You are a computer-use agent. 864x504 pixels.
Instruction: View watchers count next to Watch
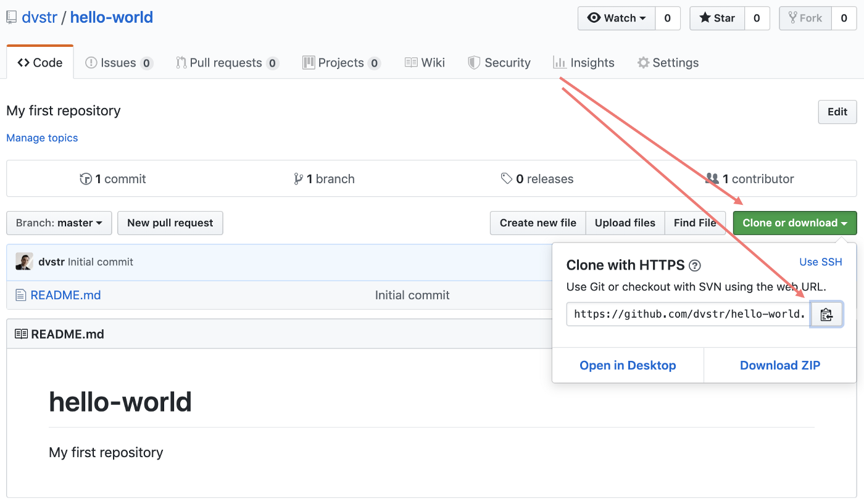pyautogui.click(x=668, y=18)
